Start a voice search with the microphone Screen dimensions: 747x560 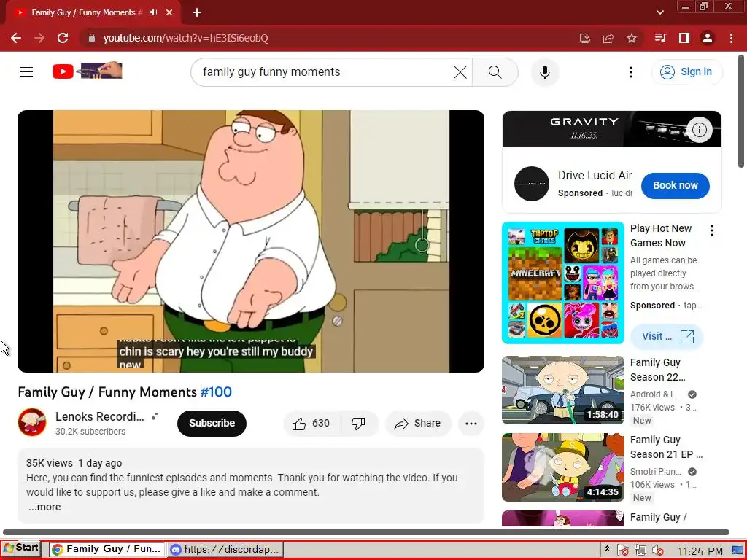[x=544, y=72]
